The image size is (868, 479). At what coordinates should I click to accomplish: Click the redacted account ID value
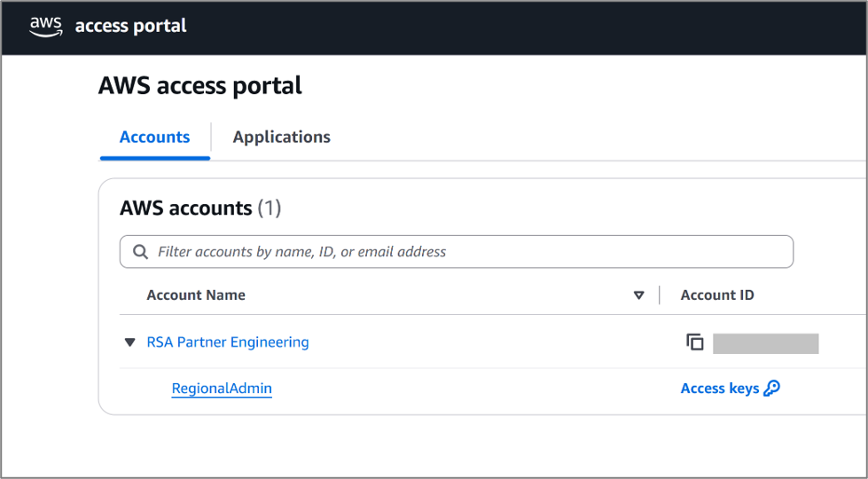click(765, 343)
